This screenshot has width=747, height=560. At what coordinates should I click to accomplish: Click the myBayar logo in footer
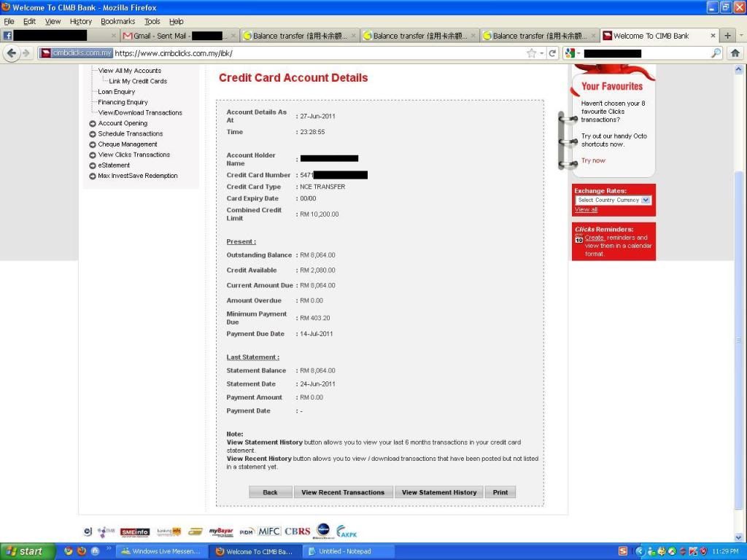pos(221,532)
